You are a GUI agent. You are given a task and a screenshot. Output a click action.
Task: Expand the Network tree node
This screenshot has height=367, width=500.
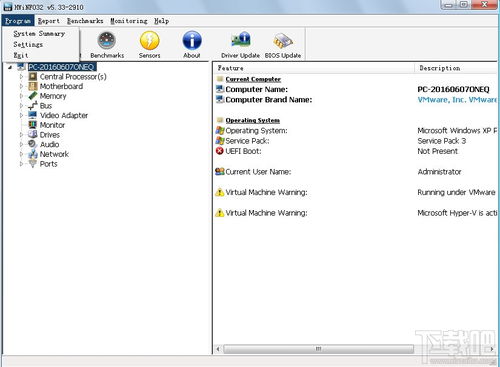[x=21, y=154]
